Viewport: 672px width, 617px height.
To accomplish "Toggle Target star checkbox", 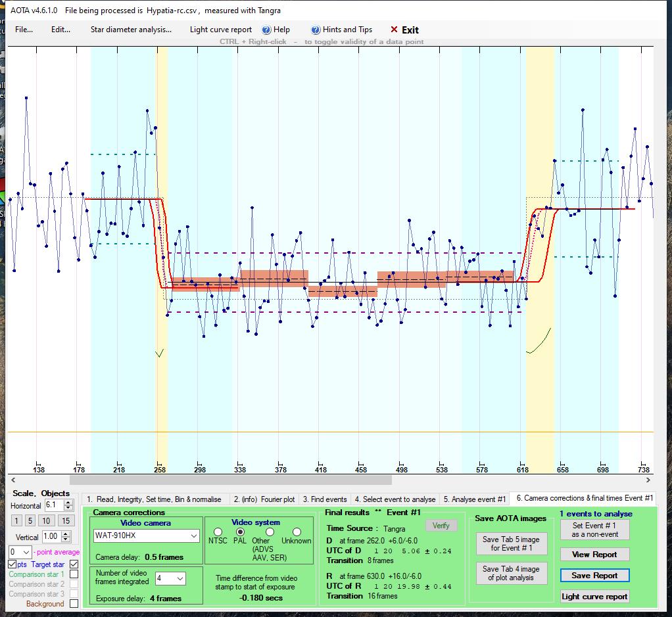I will click(74, 564).
